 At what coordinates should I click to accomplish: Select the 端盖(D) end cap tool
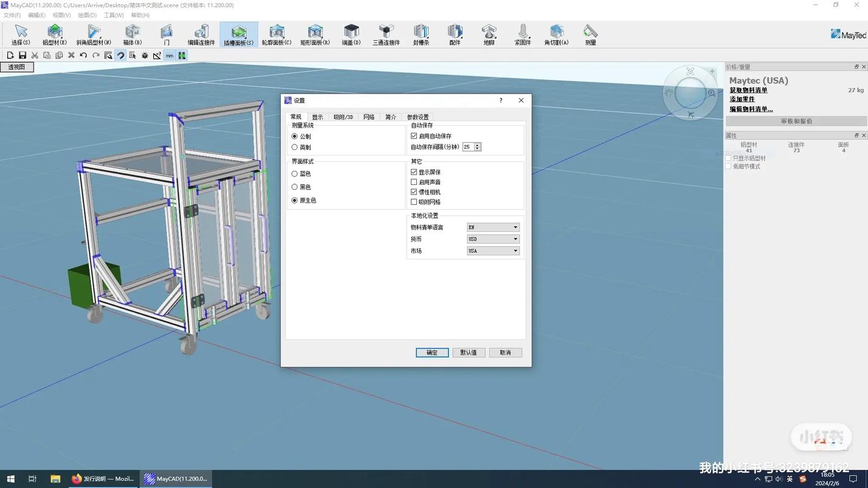[351, 34]
